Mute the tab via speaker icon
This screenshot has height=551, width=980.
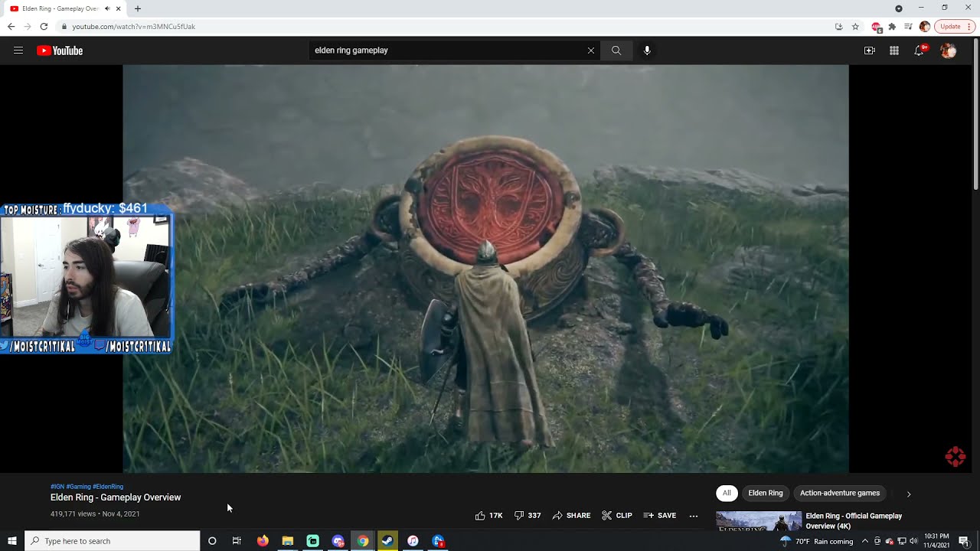107,8
